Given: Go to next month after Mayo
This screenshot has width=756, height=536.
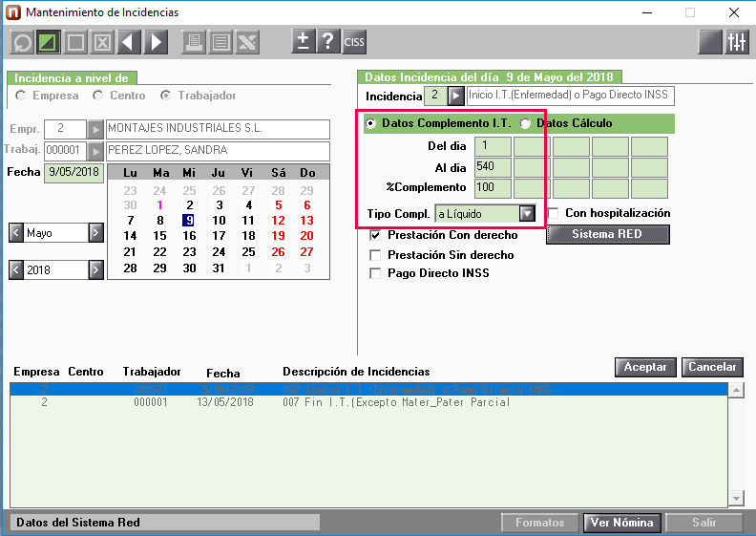Looking at the screenshot, I should 96,232.
